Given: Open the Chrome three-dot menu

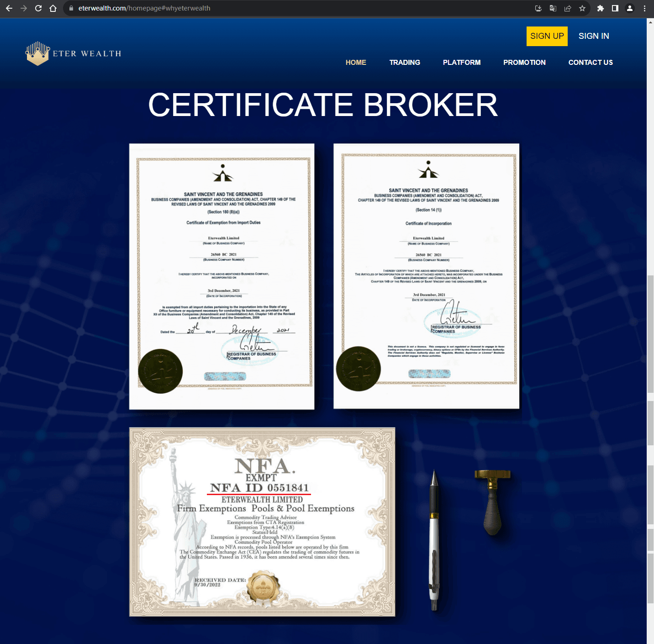Looking at the screenshot, I should click(644, 8).
